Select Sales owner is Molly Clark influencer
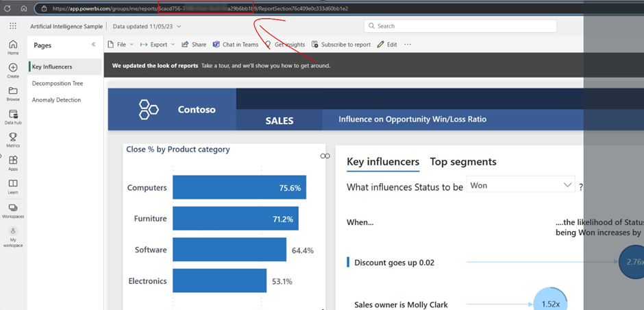This screenshot has height=310, width=644. [401, 305]
